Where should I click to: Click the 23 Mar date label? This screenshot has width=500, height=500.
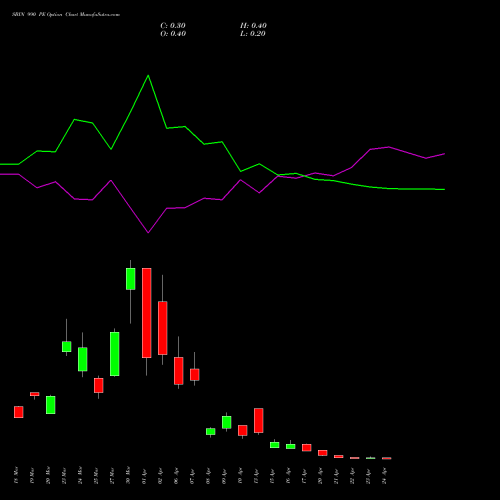[x=64, y=475]
